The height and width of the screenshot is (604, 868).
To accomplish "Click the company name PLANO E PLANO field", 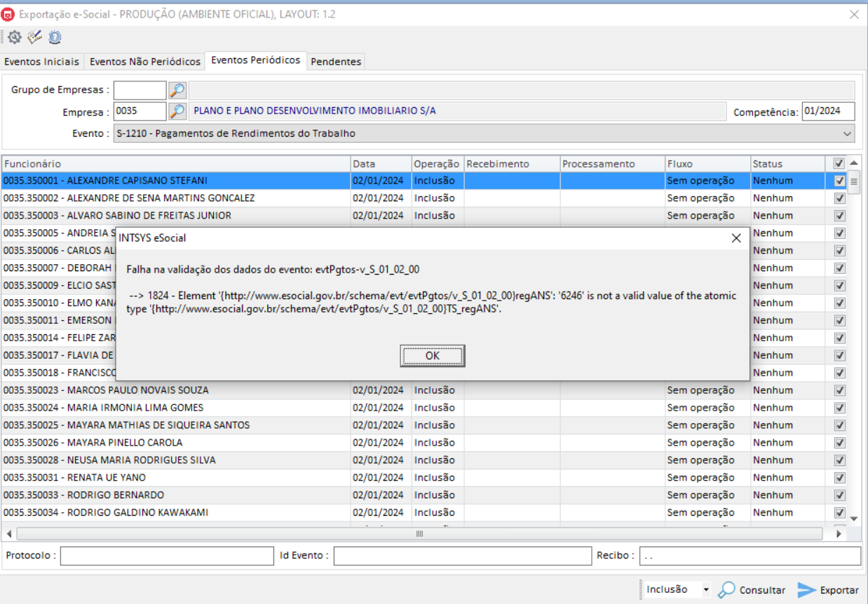I will [458, 111].
